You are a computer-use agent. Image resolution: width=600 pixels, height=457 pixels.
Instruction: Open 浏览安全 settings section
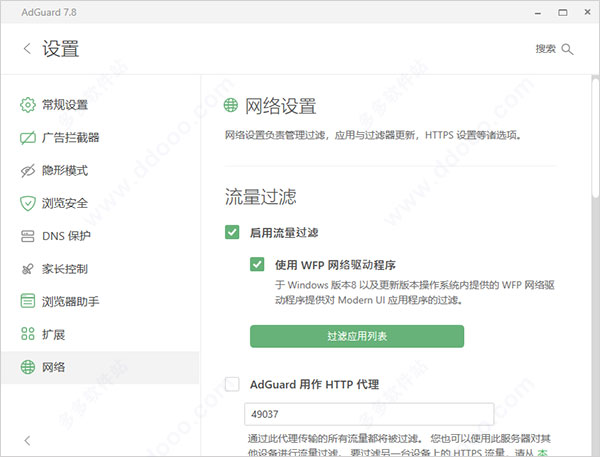tap(100, 203)
